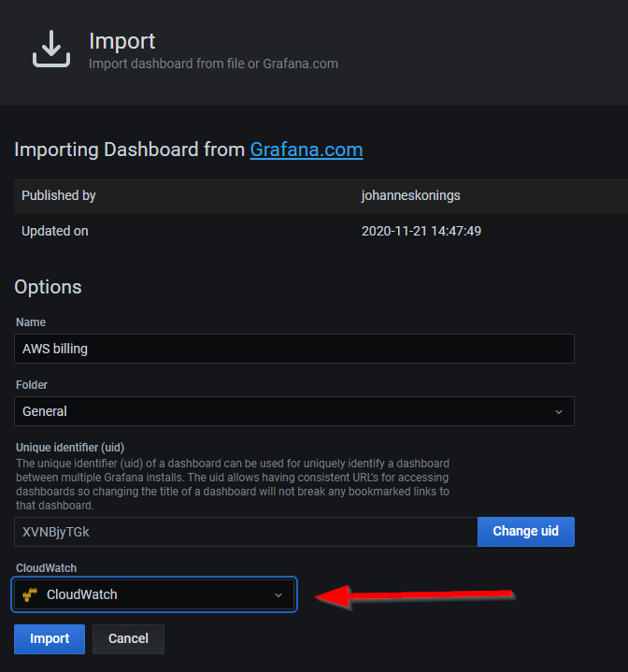This screenshot has width=628, height=672.
Task: Open the Grafana.com link
Action: pos(307,150)
